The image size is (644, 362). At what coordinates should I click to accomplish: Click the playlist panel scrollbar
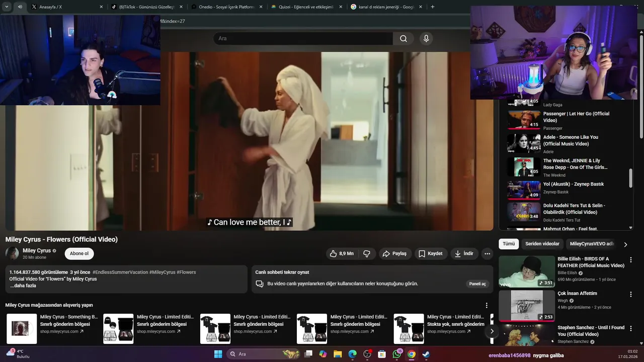pyautogui.click(x=630, y=178)
